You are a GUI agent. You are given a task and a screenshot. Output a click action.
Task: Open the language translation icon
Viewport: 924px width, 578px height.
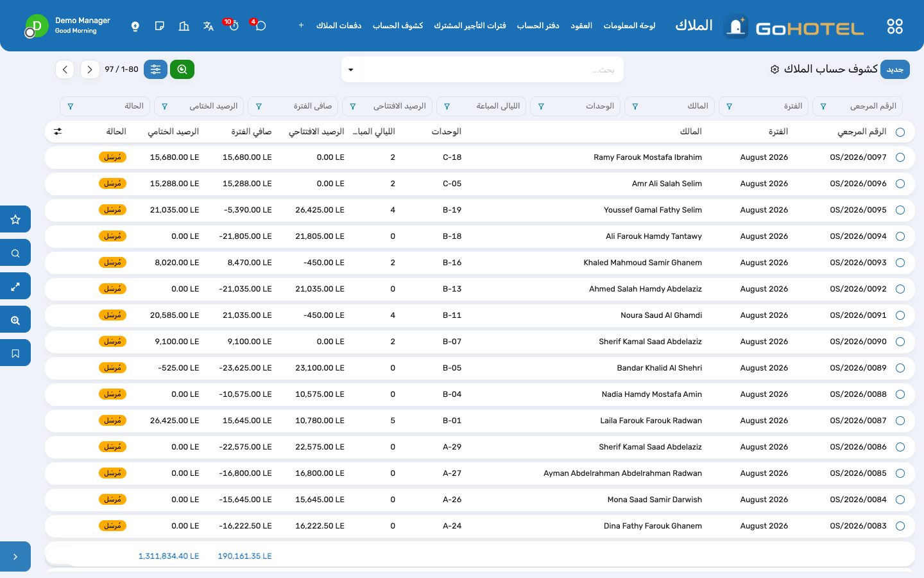[209, 26]
